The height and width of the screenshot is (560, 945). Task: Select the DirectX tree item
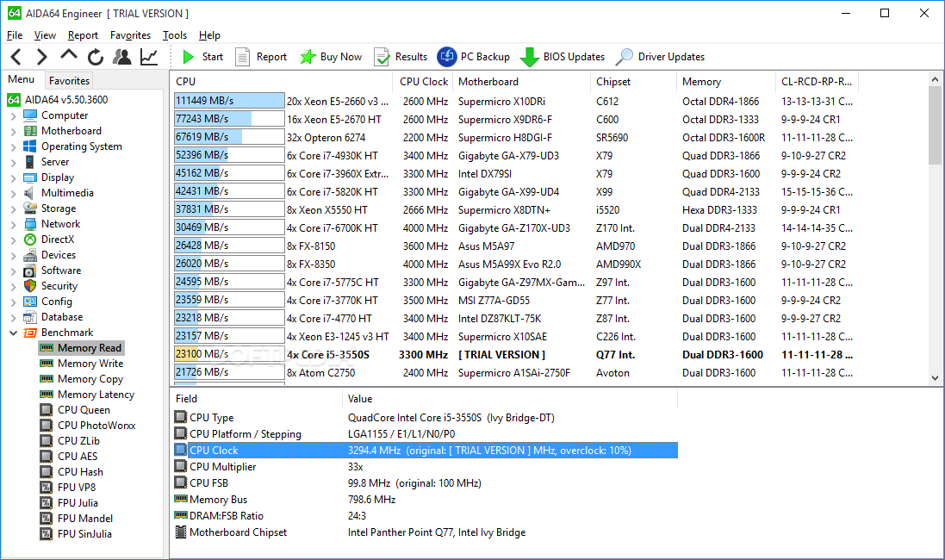pos(49,240)
